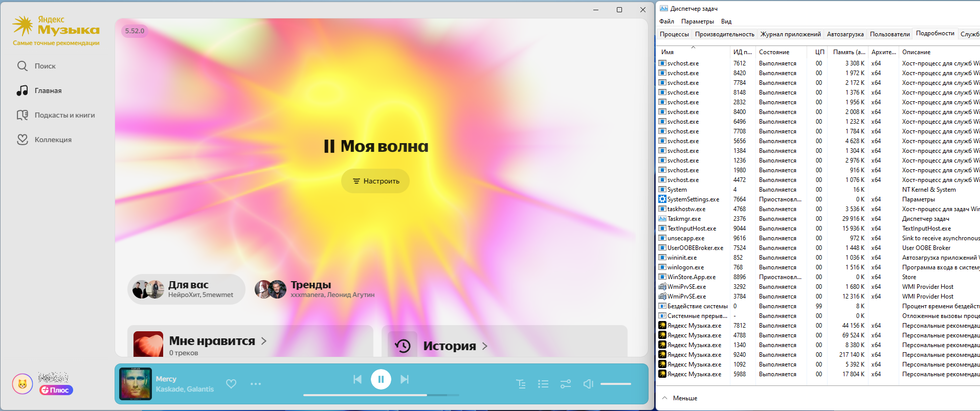The image size is (980, 411).
Task: Switch to the Автозагрузка tab
Action: (845, 34)
